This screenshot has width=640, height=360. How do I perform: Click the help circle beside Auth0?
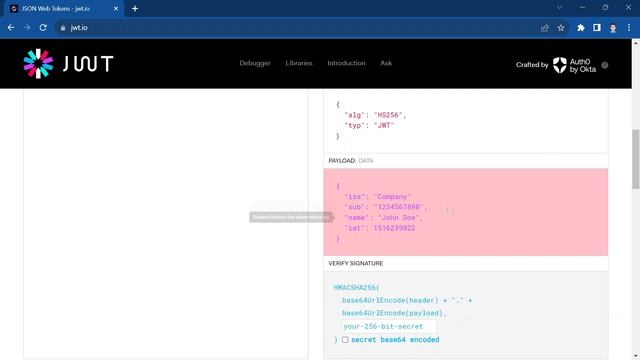[605, 65]
